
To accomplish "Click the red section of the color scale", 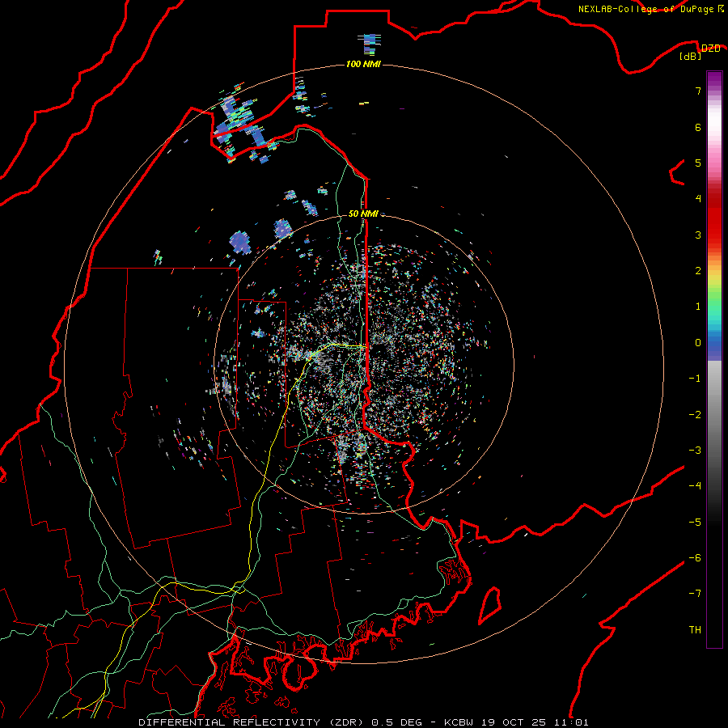I will tap(714, 218).
